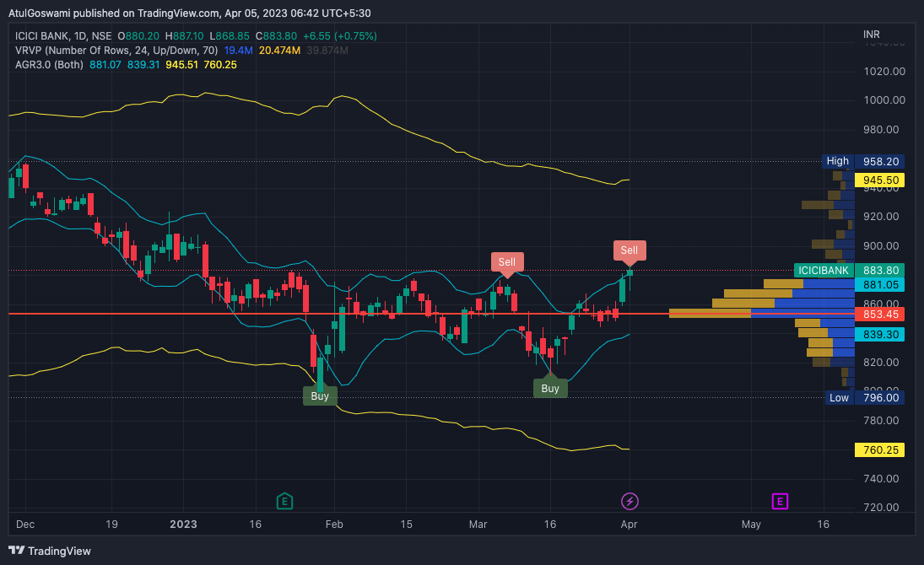Click the 720.00 price axis label
Viewport: 924px width, 565px height.
coord(881,508)
